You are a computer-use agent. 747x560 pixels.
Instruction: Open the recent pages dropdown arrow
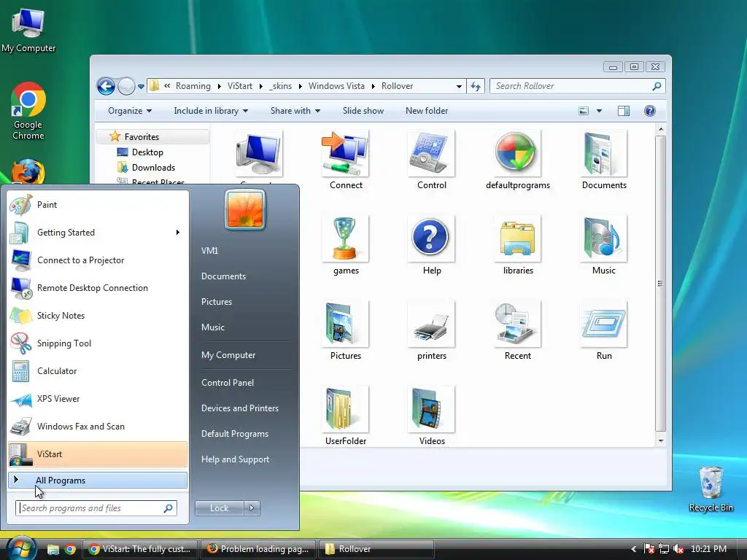[x=141, y=87]
